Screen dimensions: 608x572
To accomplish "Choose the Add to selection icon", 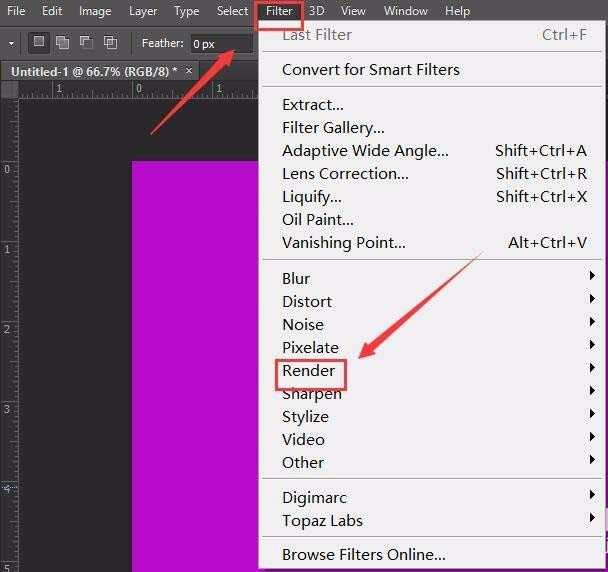I will 62,43.
